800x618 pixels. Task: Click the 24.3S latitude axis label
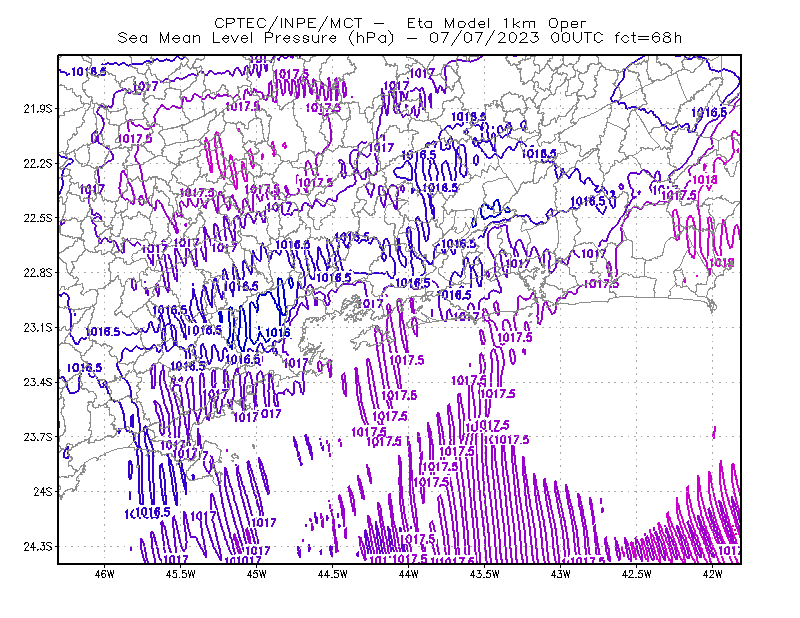[38, 547]
